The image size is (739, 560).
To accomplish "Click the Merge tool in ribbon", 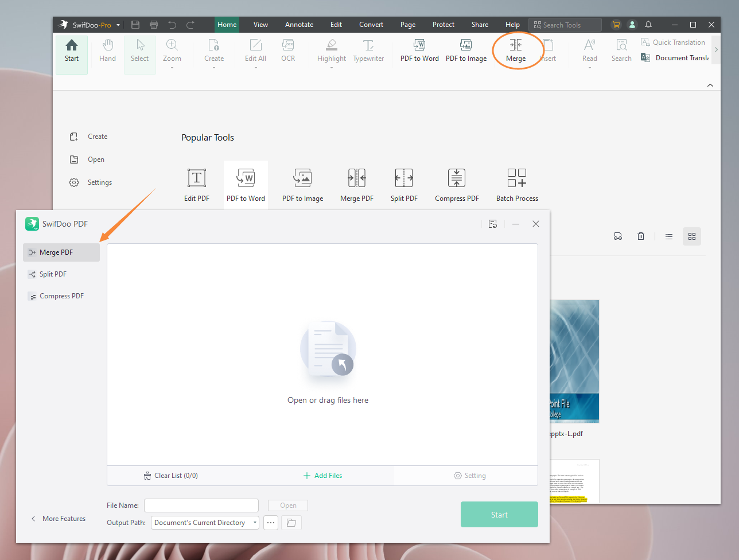I will pyautogui.click(x=516, y=50).
